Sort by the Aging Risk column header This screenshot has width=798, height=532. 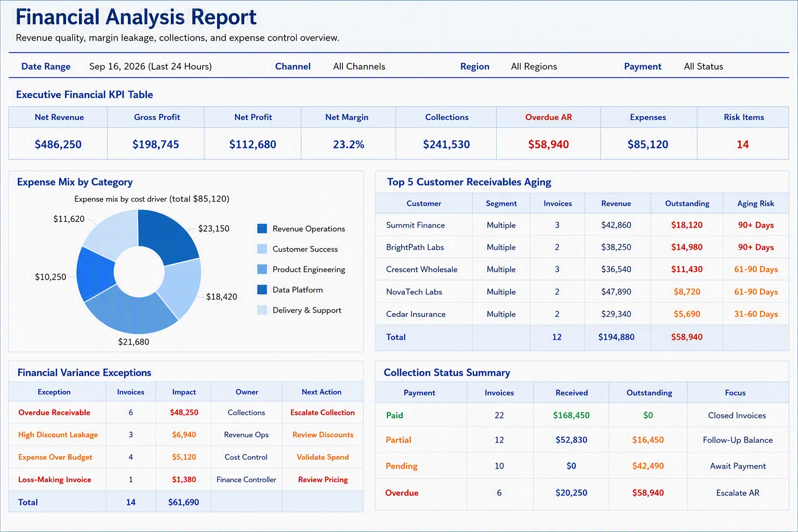coord(755,204)
